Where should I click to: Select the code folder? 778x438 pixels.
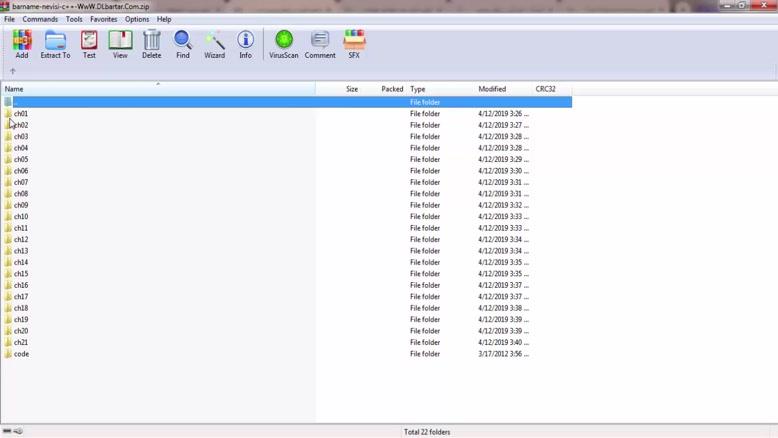coord(21,354)
